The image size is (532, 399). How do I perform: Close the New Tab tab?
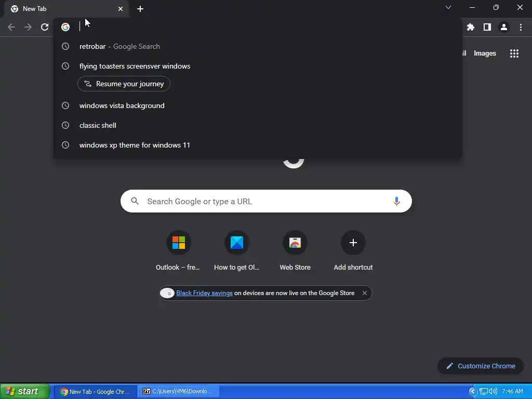(x=121, y=9)
